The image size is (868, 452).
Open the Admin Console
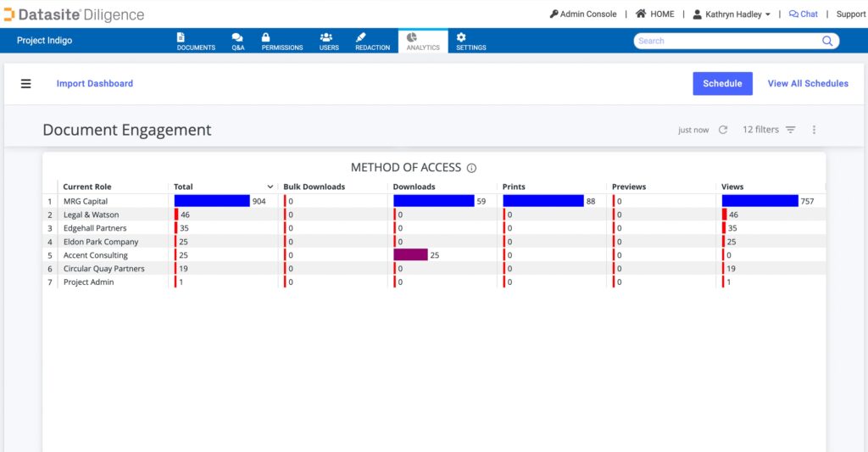tap(583, 14)
